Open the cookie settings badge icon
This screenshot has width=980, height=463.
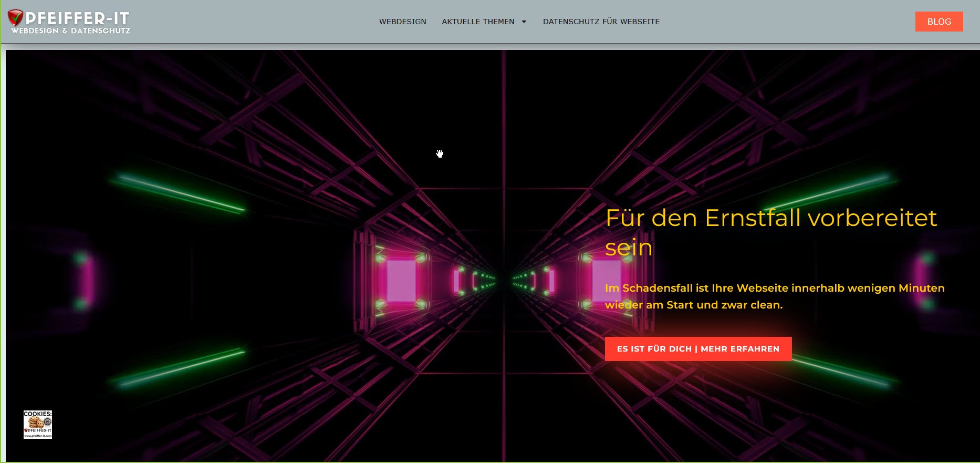coord(38,425)
